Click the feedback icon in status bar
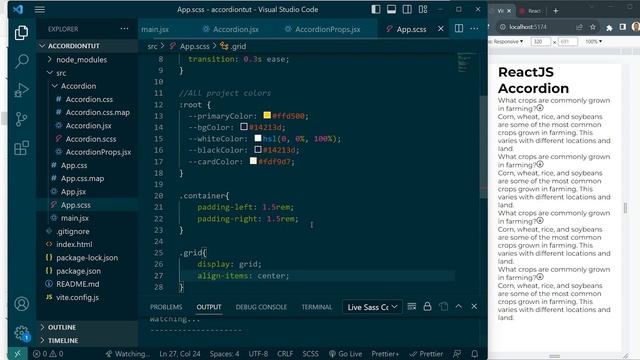Screen dimensions: 640x360 tap(457, 353)
